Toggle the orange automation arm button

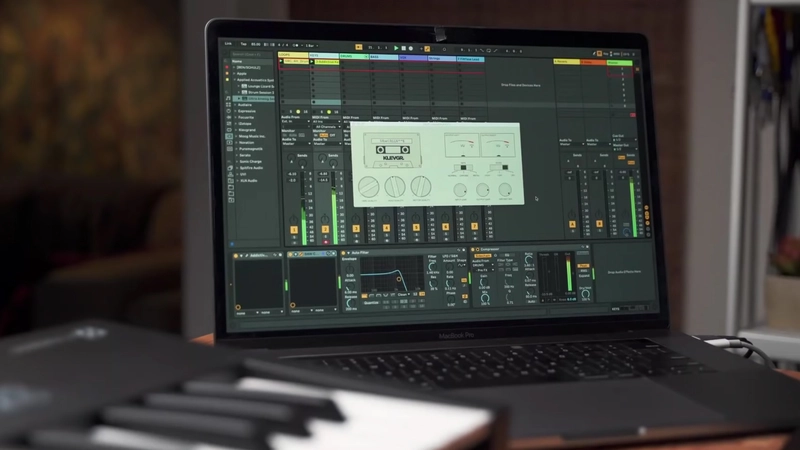pos(427,49)
